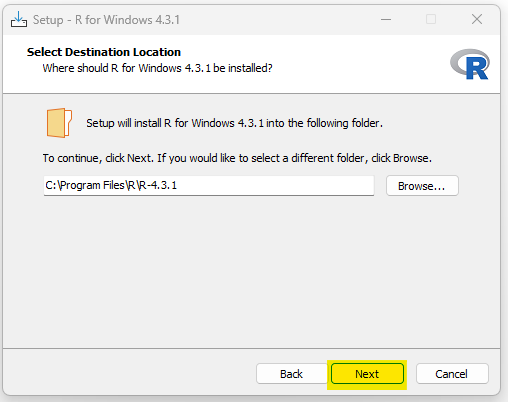
Task: Open the Browse folder dialog
Action: point(422,186)
